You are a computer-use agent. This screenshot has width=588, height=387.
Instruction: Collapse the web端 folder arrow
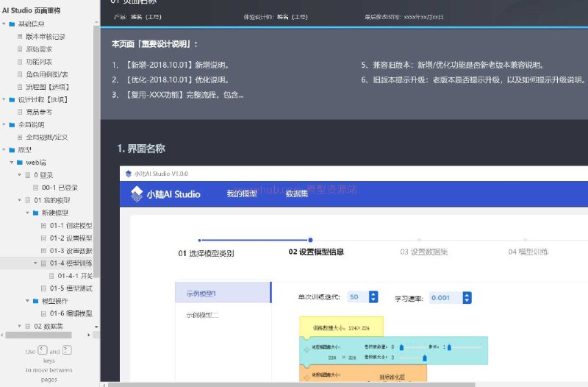(x=12, y=163)
